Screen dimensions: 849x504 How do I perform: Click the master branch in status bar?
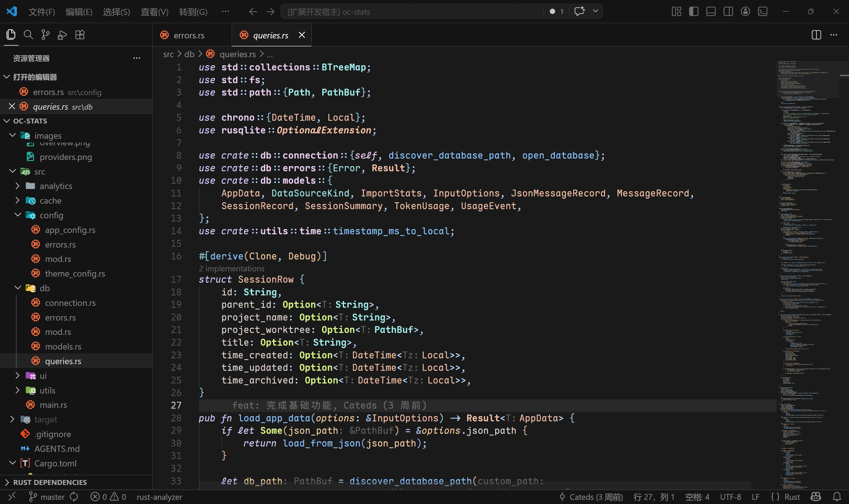click(47, 497)
